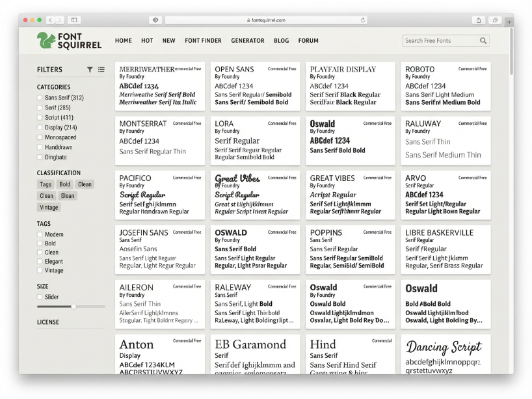Open the Merriweather font card

click(x=160, y=87)
